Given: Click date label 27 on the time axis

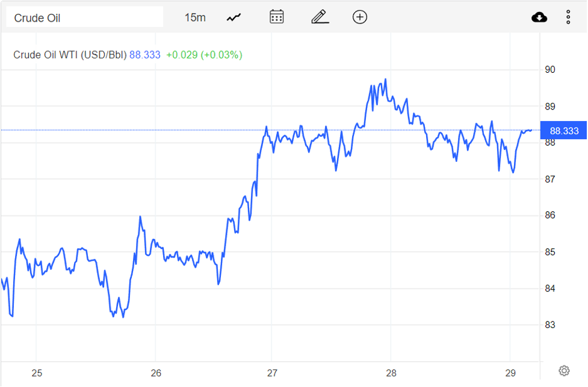Looking at the screenshot, I should [273, 373].
